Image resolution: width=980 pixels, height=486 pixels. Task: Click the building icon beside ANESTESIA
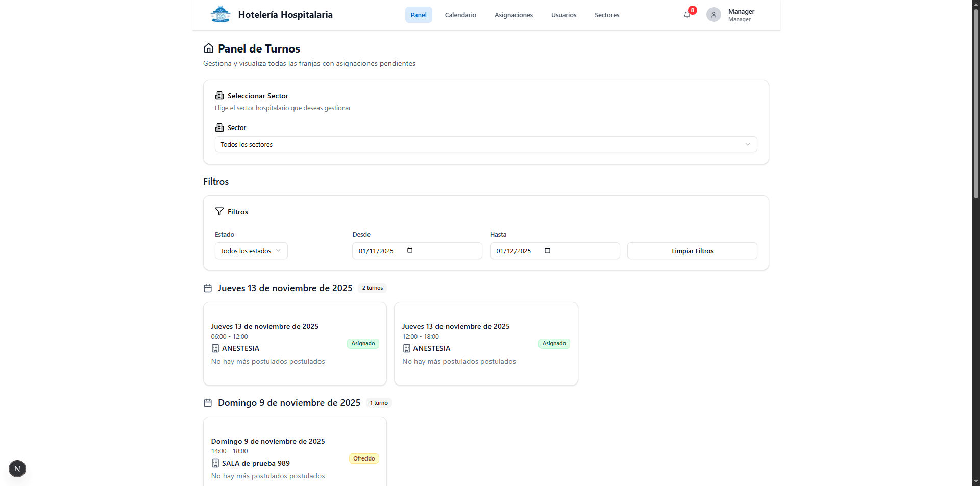215,348
